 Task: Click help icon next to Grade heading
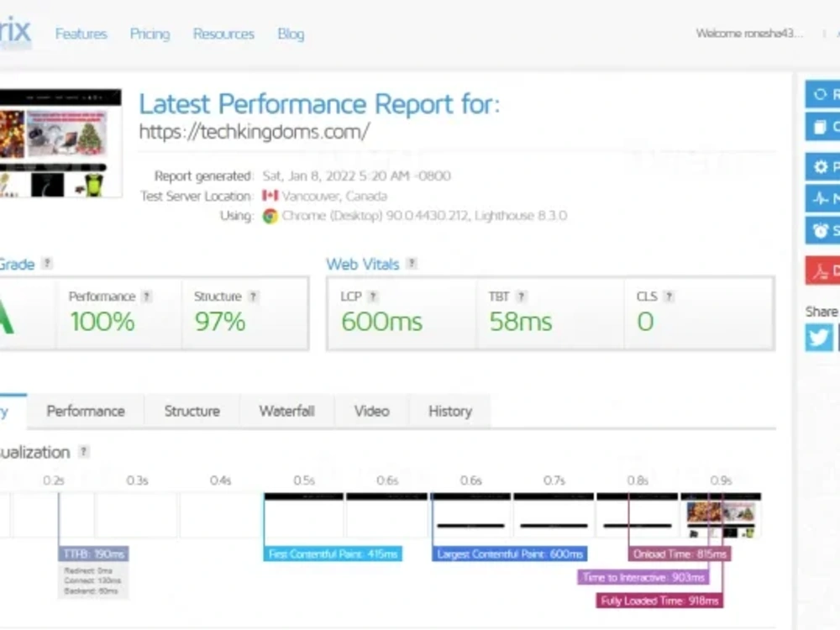click(47, 263)
